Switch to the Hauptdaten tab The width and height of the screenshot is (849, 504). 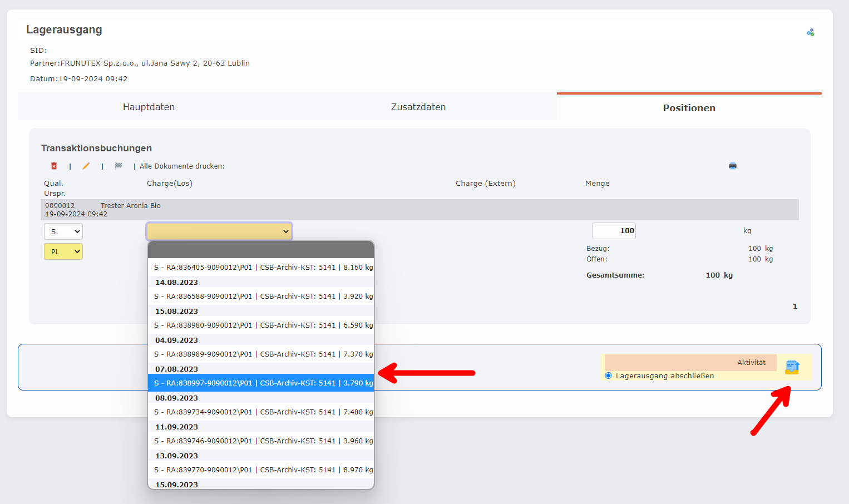tap(149, 107)
